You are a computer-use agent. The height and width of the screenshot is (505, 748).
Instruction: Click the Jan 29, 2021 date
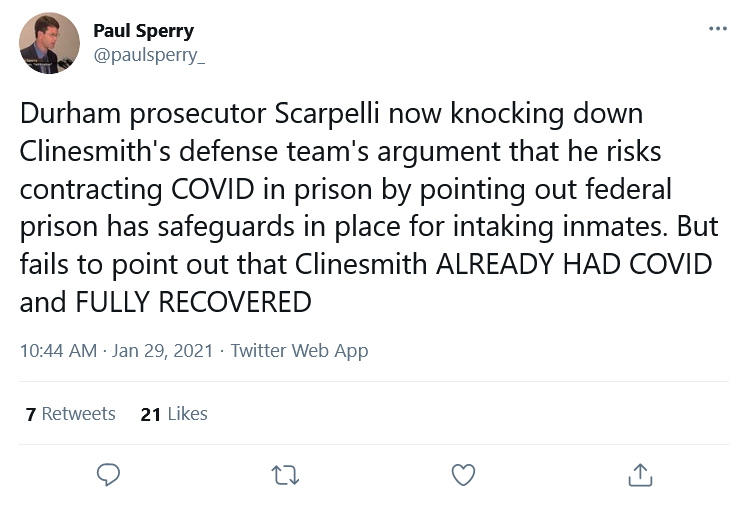click(x=165, y=351)
